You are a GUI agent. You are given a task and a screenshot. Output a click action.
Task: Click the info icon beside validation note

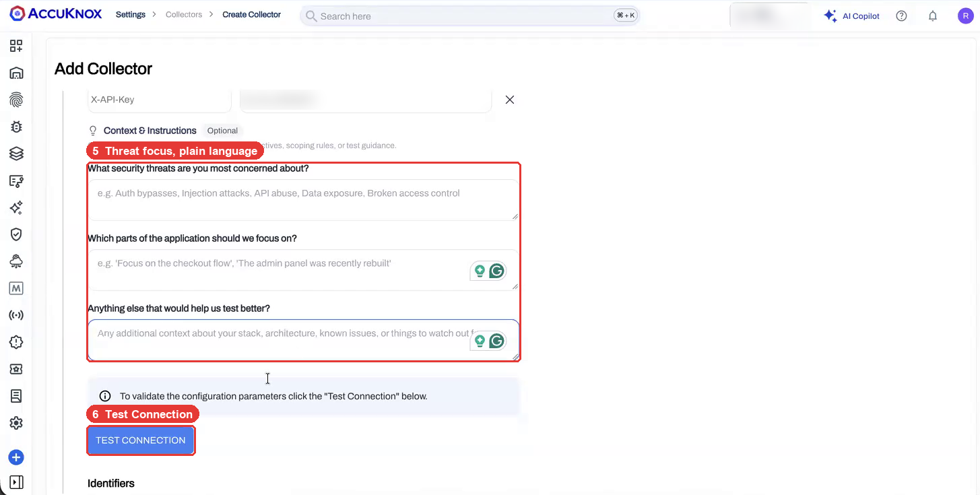105,396
